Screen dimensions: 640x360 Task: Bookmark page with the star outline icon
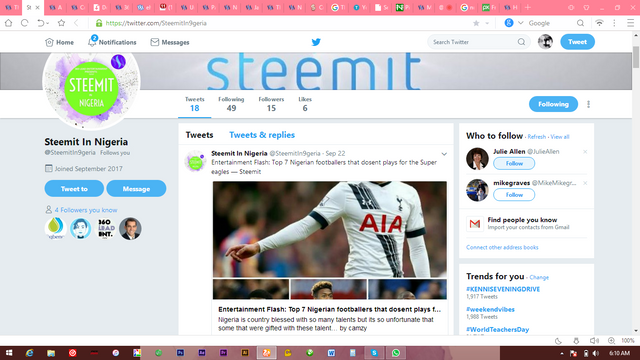61,23
